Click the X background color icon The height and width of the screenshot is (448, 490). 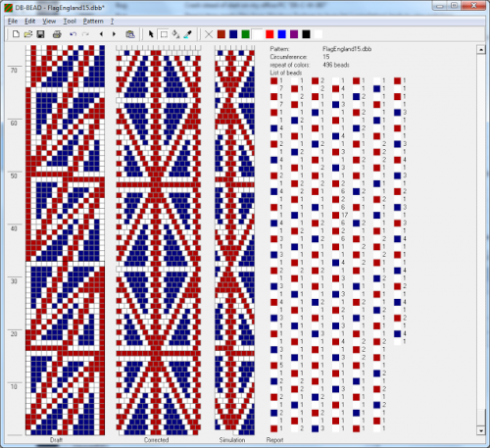click(x=209, y=34)
